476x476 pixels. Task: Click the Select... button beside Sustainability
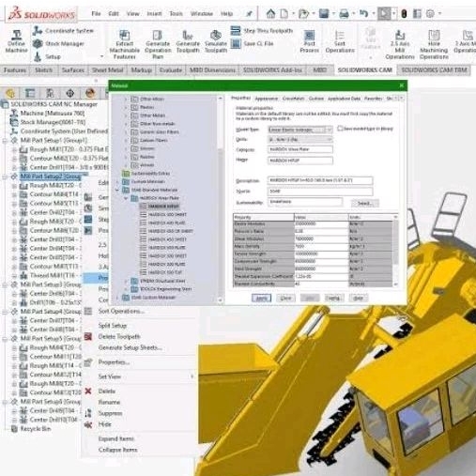(364, 204)
